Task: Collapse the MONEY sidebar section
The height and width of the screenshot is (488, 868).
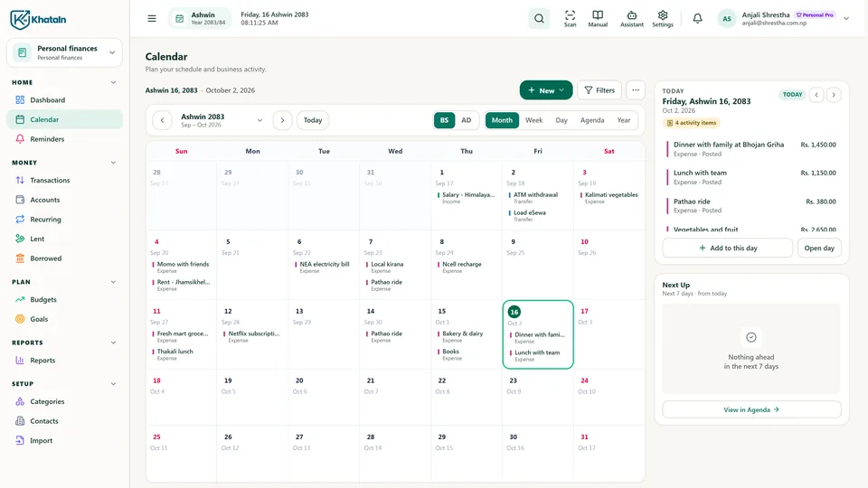Action: 113,163
